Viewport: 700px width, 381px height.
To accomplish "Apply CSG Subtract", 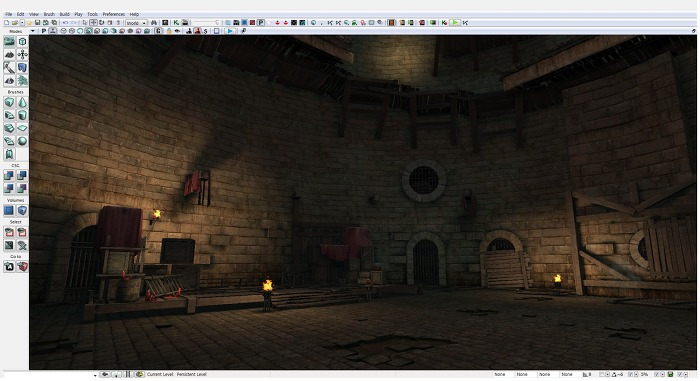I will pyautogui.click(x=22, y=176).
